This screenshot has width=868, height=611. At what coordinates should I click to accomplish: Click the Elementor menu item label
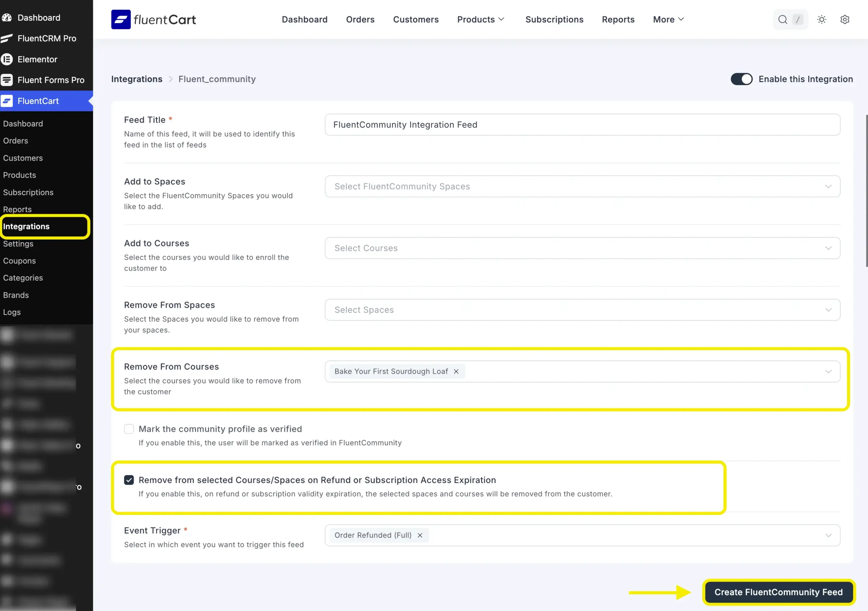(37, 59)
